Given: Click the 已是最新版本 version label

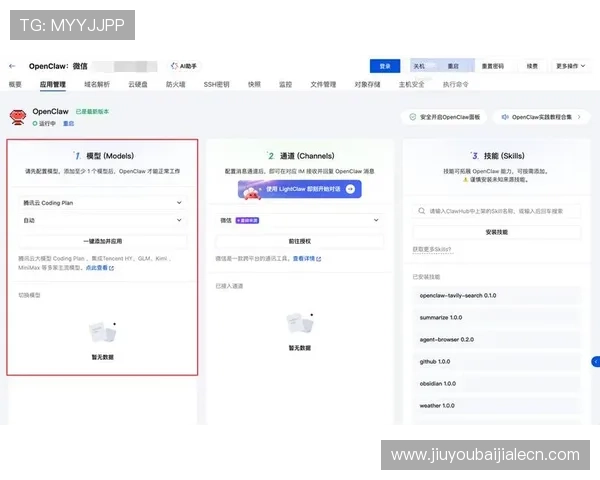Looking at the screenshot, I should (x=92, y=112).
